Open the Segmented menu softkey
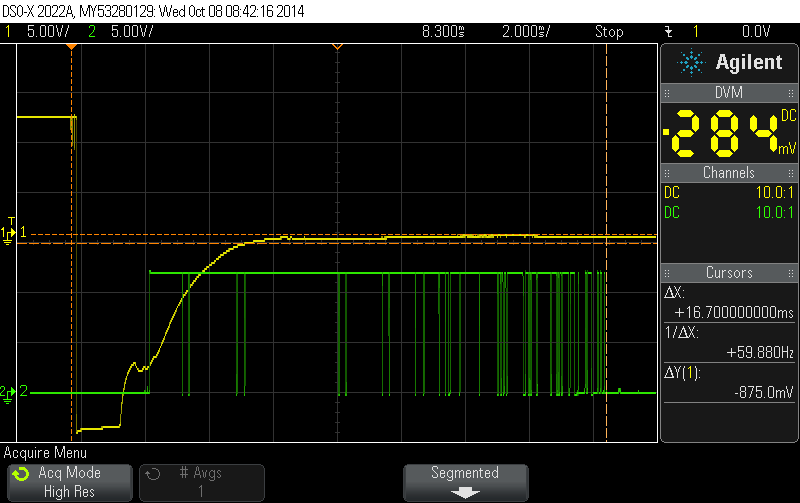800x503 pixels. (x=465, y=482)
